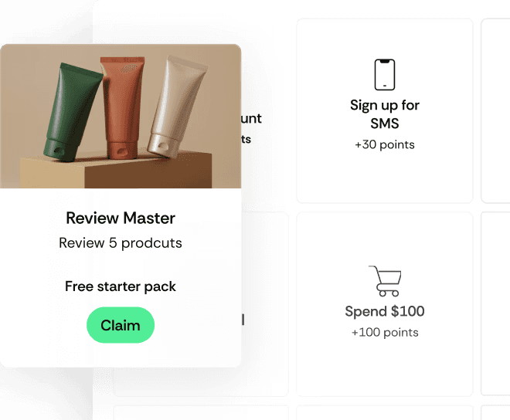Select the Spend $100 heading
This screenshot has width=510, height=420.
385,311
